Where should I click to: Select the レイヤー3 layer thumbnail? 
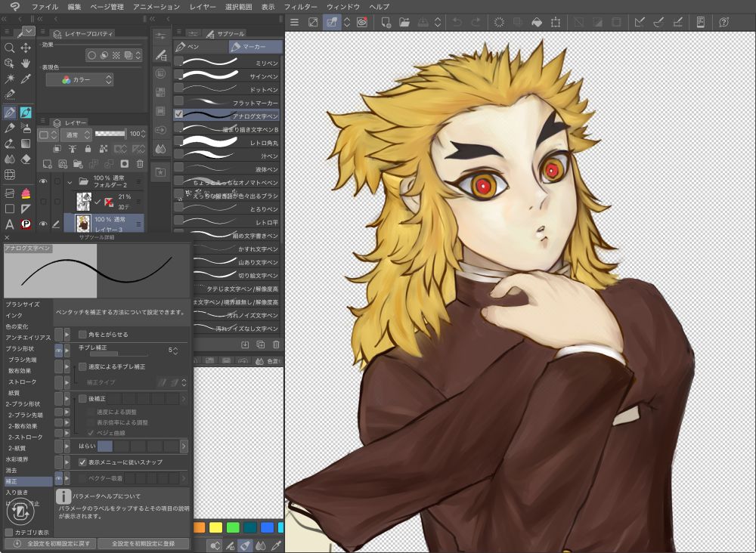84,224
